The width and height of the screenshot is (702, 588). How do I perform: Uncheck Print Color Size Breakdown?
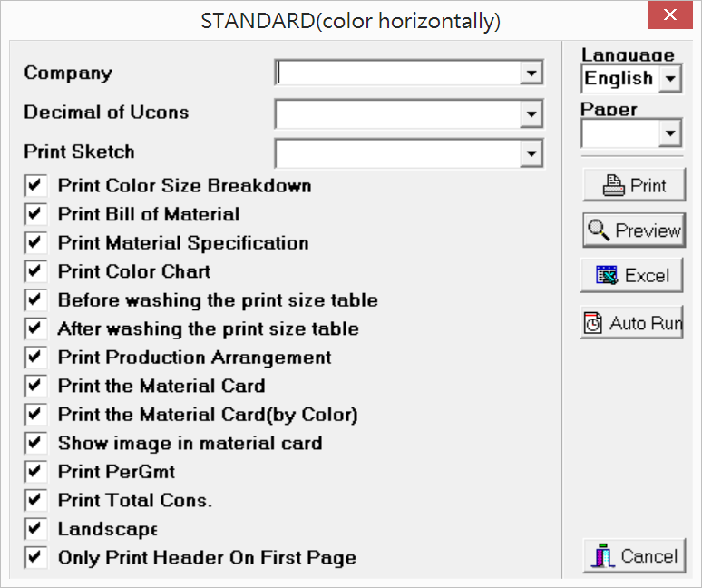point(35,185)
